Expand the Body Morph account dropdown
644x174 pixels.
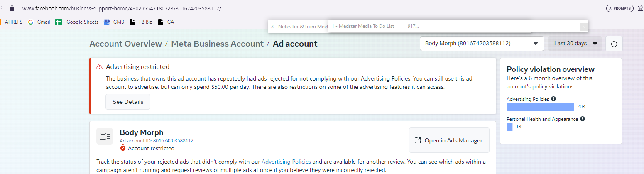(482, 44)
